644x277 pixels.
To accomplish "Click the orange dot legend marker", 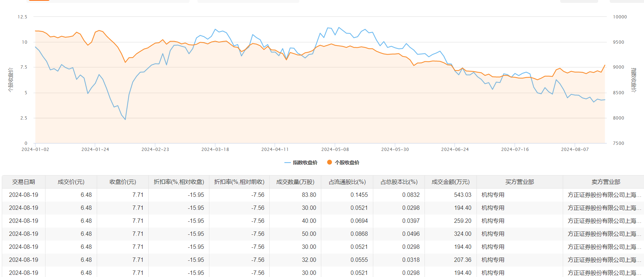I will 329,163.
